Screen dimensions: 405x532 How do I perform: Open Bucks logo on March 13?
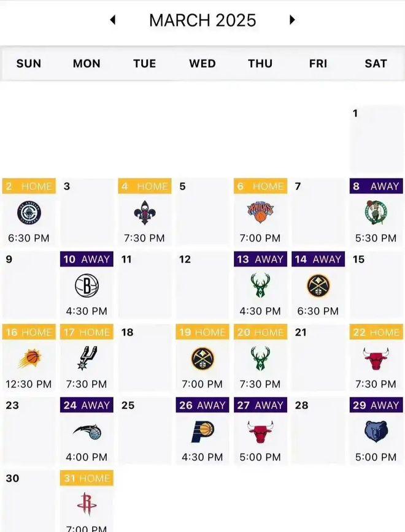260,286
